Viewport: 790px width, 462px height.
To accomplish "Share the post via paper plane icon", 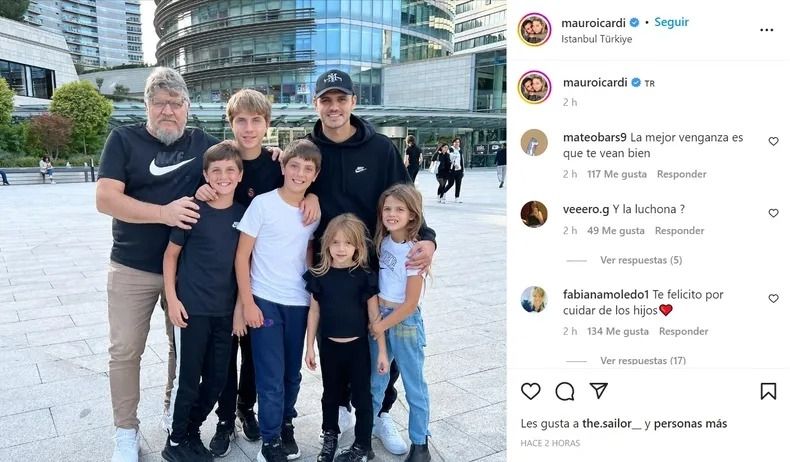I will 599,390.
